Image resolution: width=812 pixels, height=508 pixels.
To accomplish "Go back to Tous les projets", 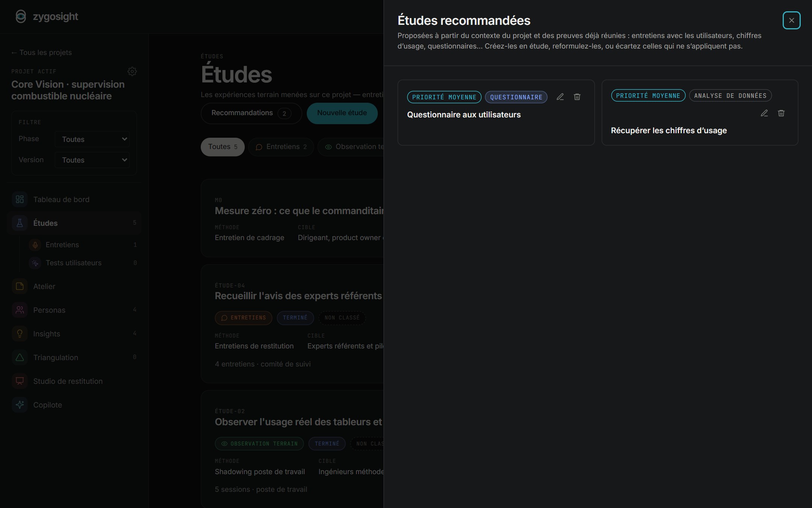I will [41, 53].
